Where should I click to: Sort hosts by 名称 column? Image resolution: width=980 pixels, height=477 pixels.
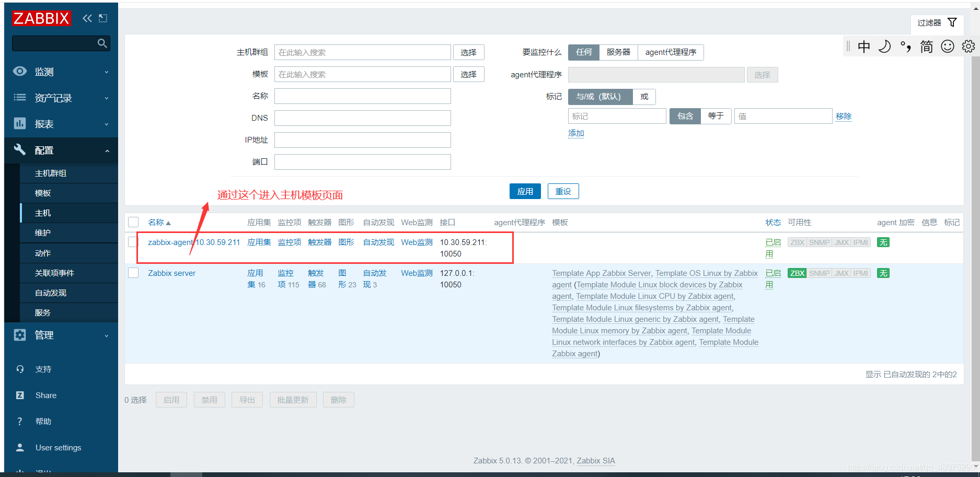click(159, 223)
